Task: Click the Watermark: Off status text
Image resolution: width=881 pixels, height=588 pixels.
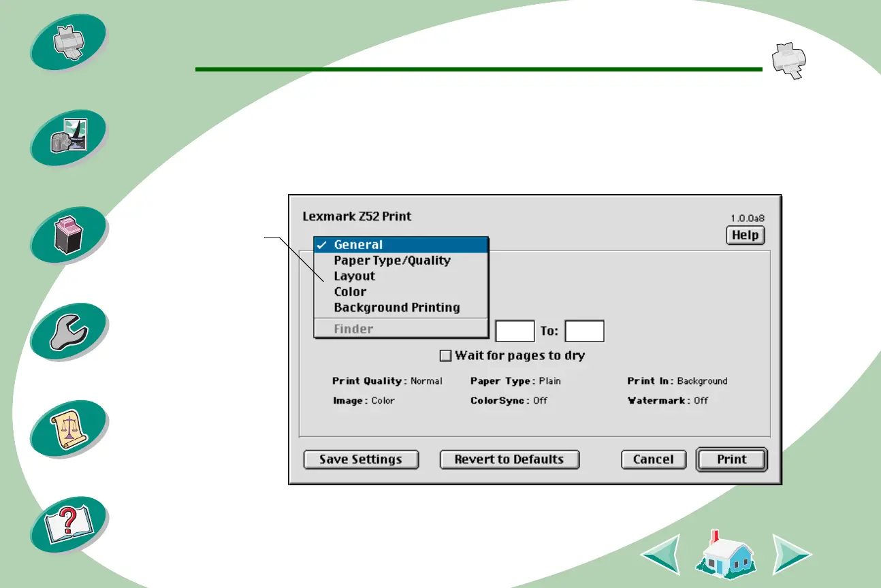Action: [x=668, y=401]
